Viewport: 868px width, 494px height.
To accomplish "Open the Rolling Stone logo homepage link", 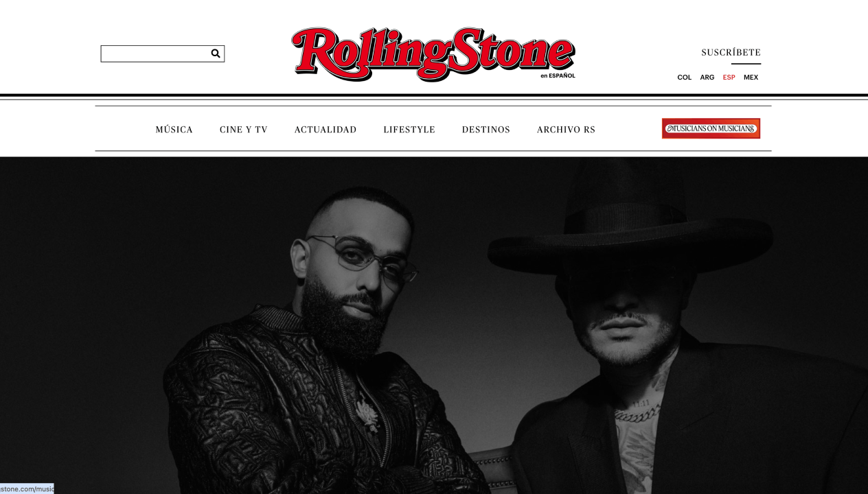I will (x=433, y=54).
